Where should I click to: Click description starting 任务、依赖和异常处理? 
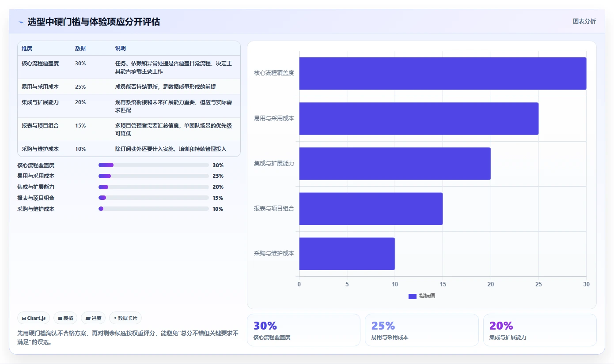(174, 67)
